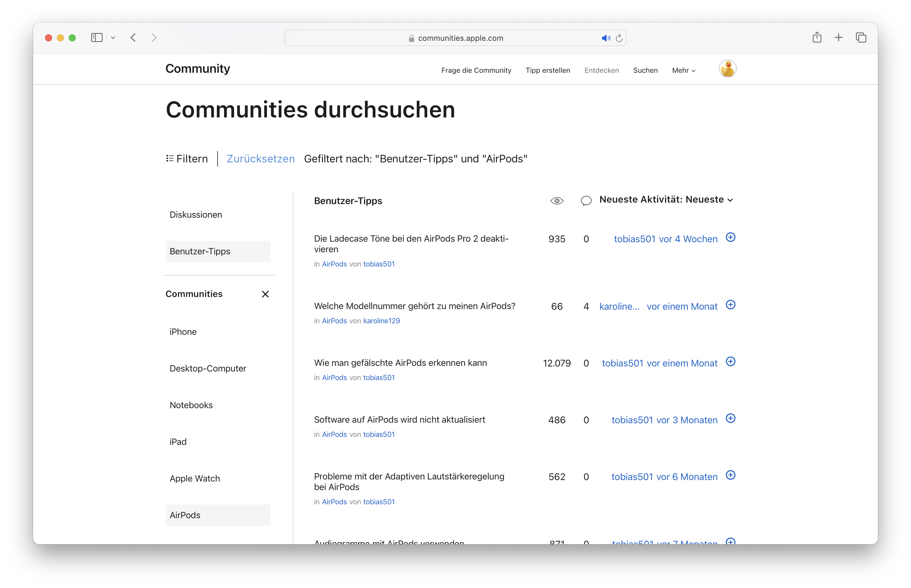Image resolution: width=911 pixels, height=588 pixels.
Task: Open the sidebar options chevron dropdown
Action: (113, 38)
